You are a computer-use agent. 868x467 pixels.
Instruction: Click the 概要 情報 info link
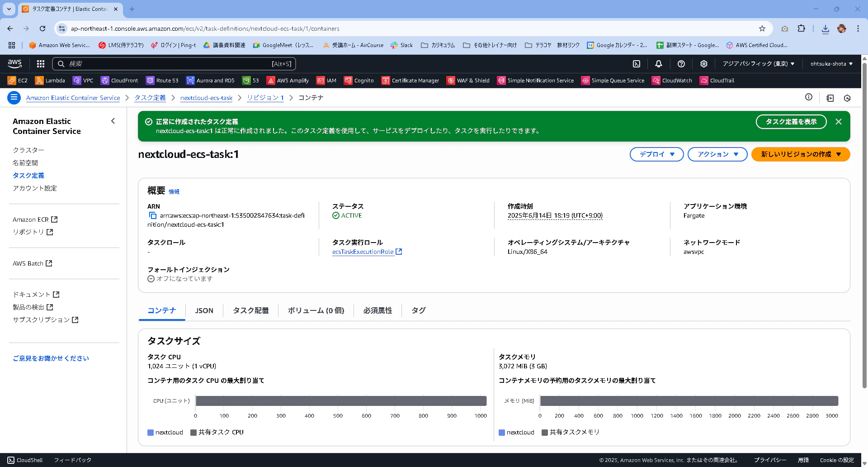tap(174, 192)
